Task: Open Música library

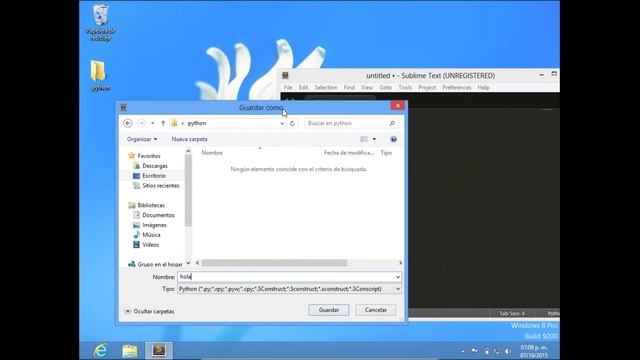Action: 147,235
